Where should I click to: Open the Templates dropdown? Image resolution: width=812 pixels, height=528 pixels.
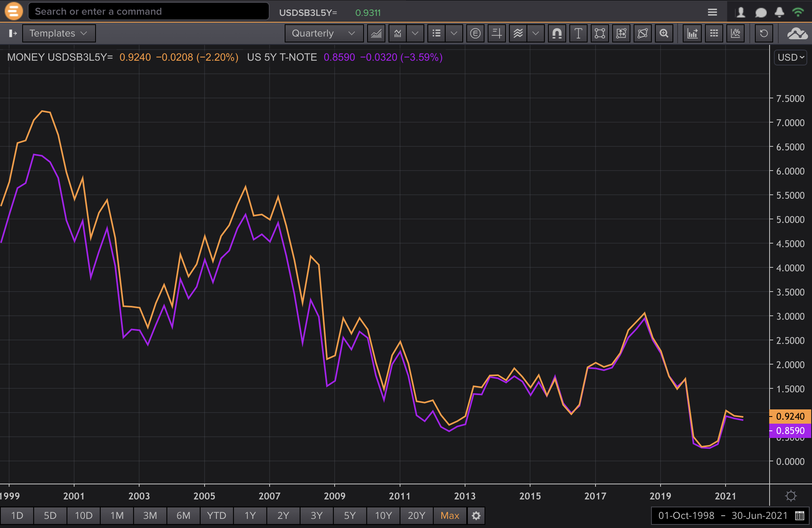(59, 33)
